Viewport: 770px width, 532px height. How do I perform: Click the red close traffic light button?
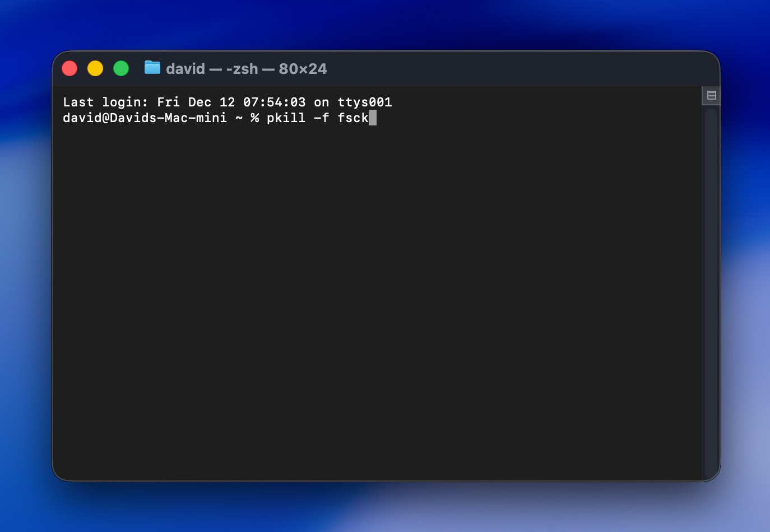click(69, 68)
